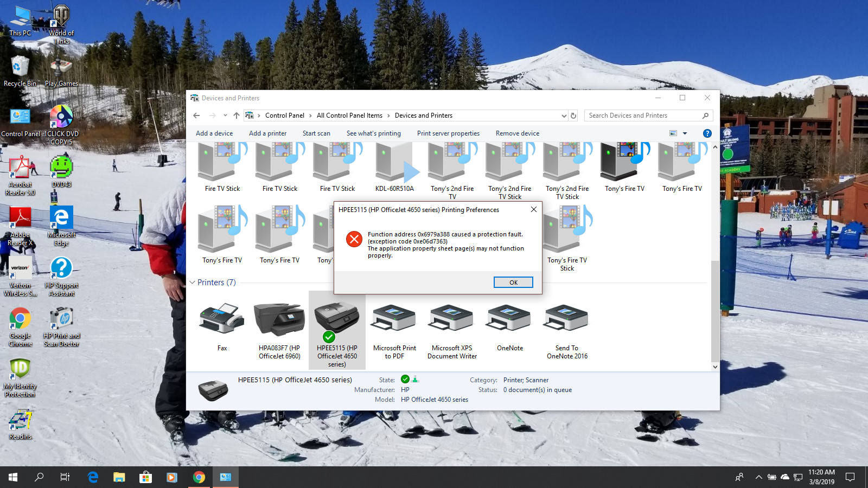Select the HPA083F7 OfficeJet 6960 printer
Screen dimensions: 868x488
point(279,330)
